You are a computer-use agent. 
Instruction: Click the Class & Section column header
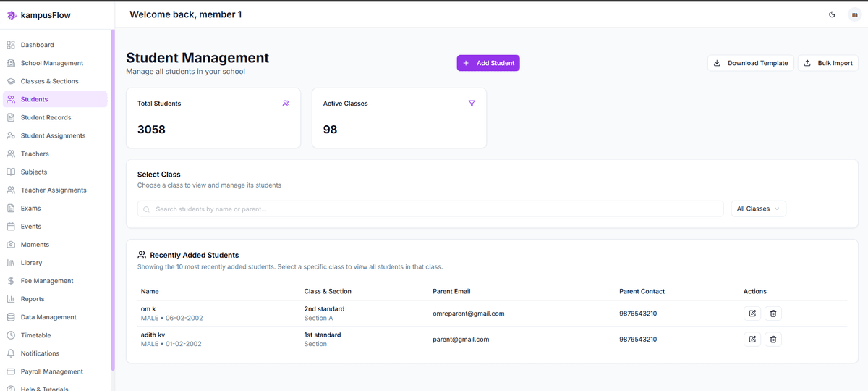click(x=328, y=291)
